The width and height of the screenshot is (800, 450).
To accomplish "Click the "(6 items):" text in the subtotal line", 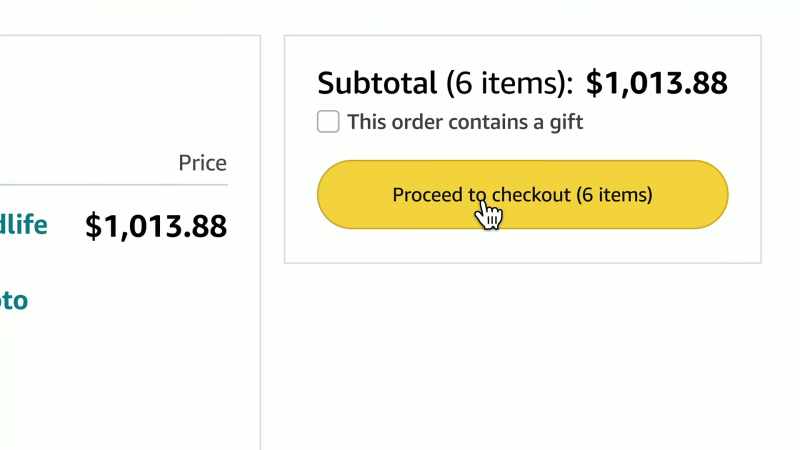I will coord(509,83).
